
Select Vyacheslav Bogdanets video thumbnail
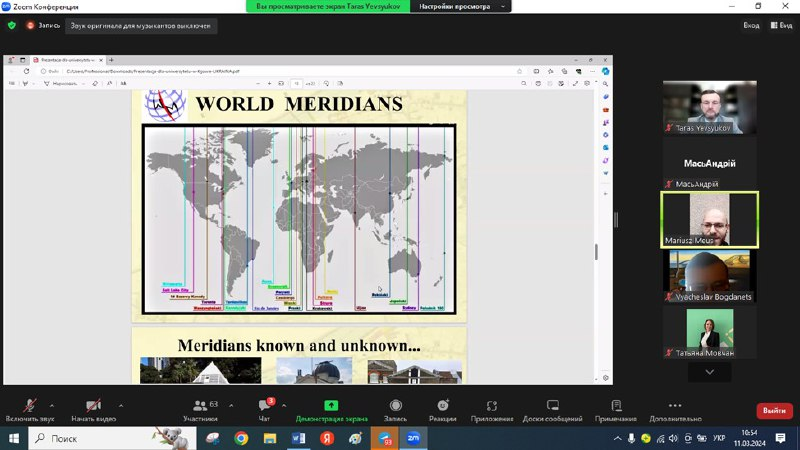click(710, 277)
